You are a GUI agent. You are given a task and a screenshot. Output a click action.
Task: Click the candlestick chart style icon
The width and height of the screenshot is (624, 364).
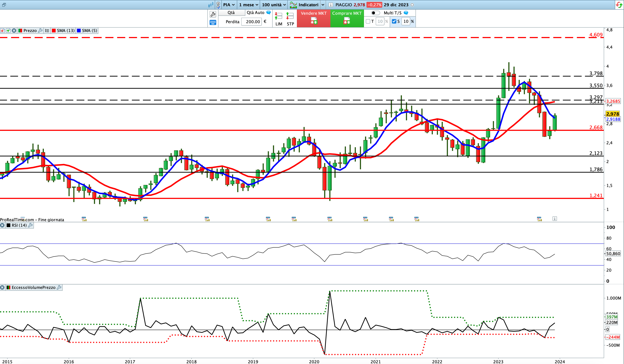click(211, 5)
